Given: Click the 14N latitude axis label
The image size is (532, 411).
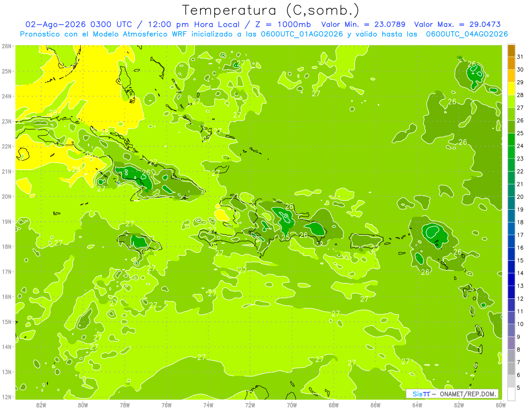Looking at the screenshot, I should (x=7, y=347).
